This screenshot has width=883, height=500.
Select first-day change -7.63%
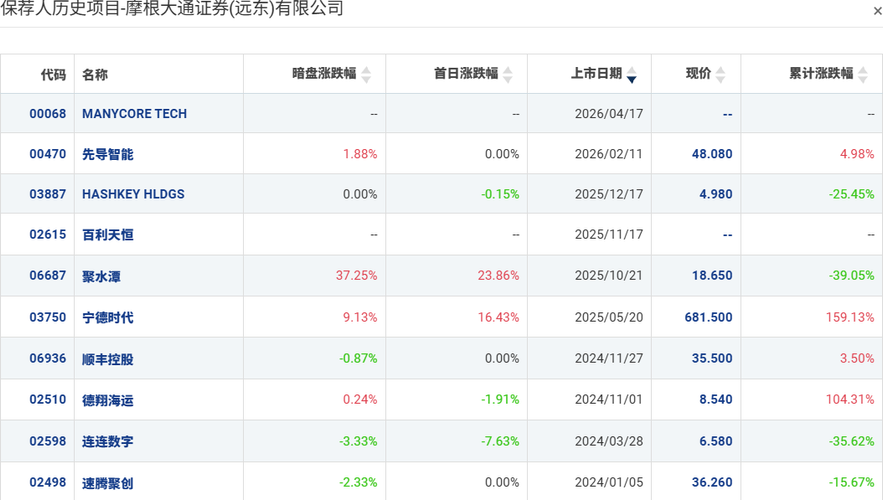500,441
